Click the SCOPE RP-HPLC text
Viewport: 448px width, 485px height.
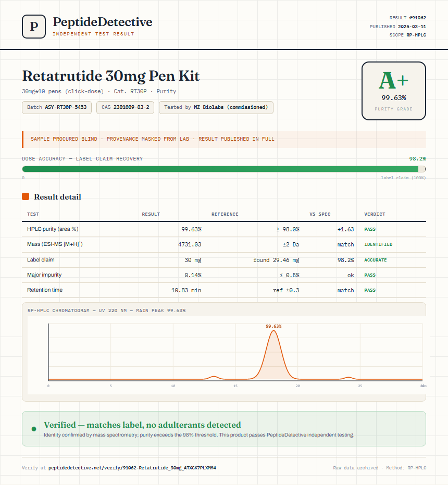407,35
